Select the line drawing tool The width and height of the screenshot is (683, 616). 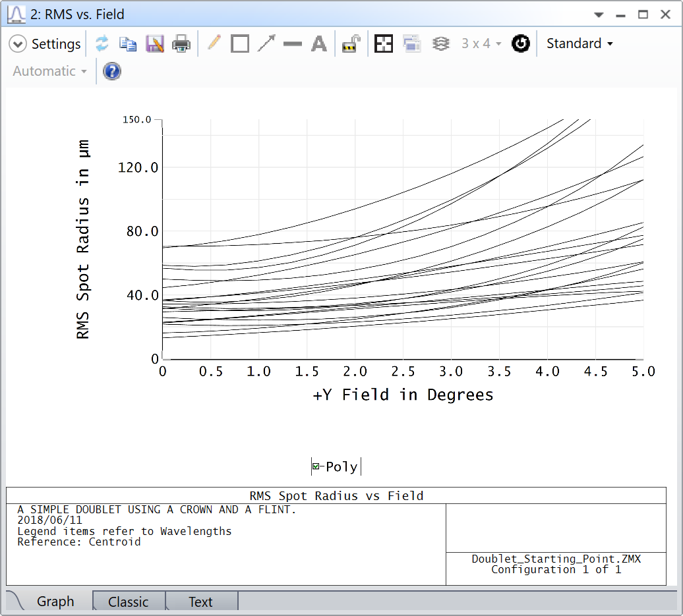point(292,44)
